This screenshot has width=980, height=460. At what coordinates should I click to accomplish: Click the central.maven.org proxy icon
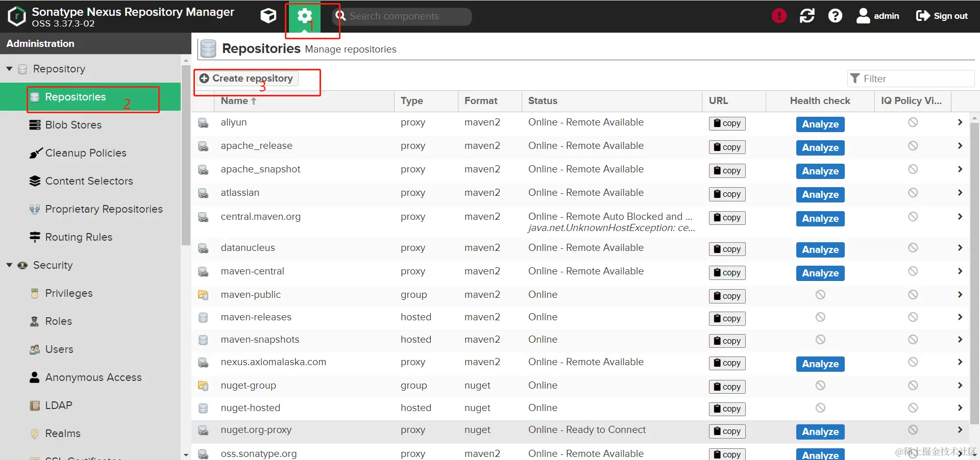(203, 217)
